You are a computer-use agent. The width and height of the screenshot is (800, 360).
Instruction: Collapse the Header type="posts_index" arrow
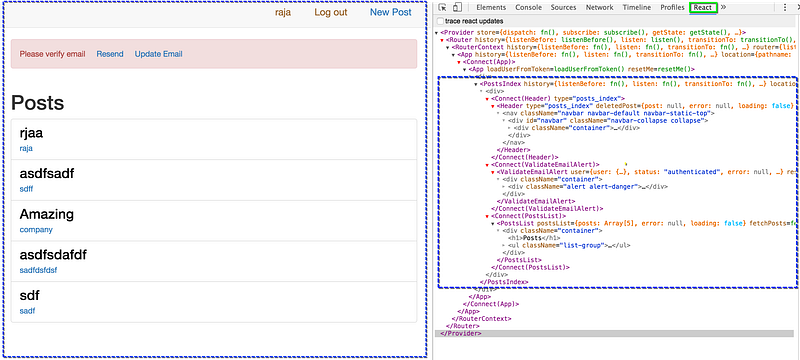coord(493,106)
